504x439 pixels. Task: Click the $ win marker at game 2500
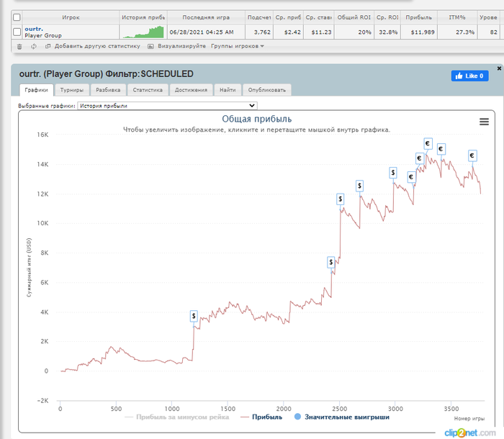point(340,199)
